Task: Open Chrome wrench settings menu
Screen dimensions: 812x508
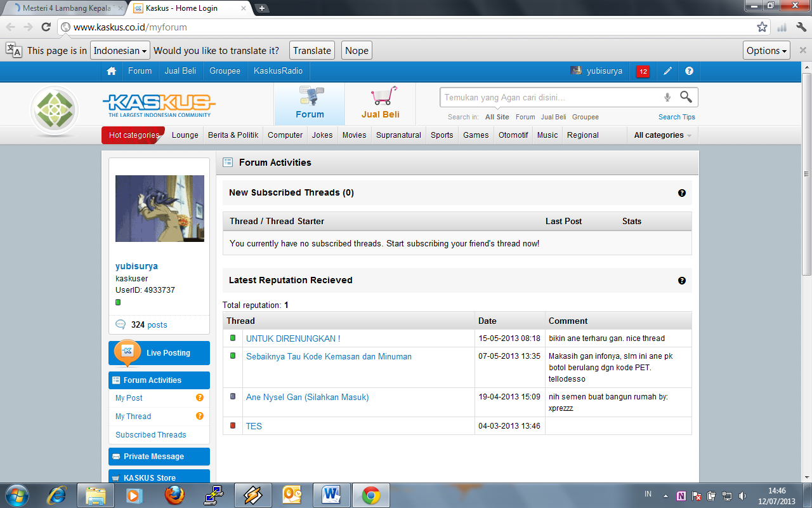Action: (801, 27)
